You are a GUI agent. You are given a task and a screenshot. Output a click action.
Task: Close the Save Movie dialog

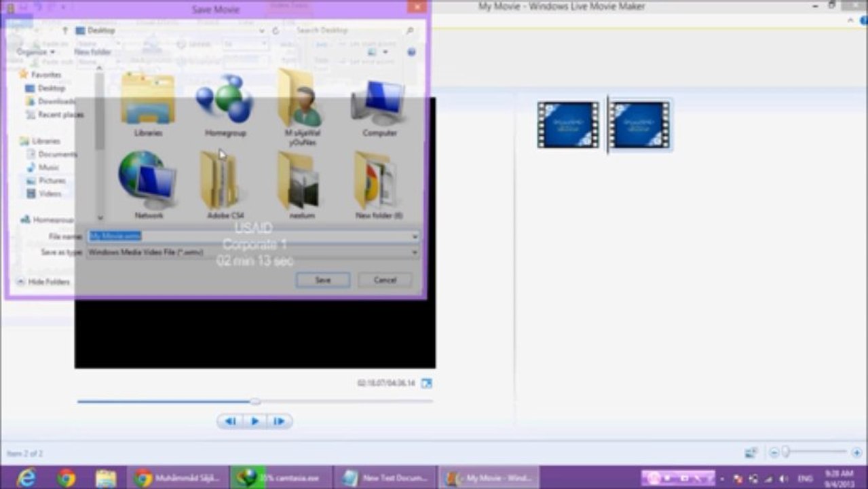(417, 7)
